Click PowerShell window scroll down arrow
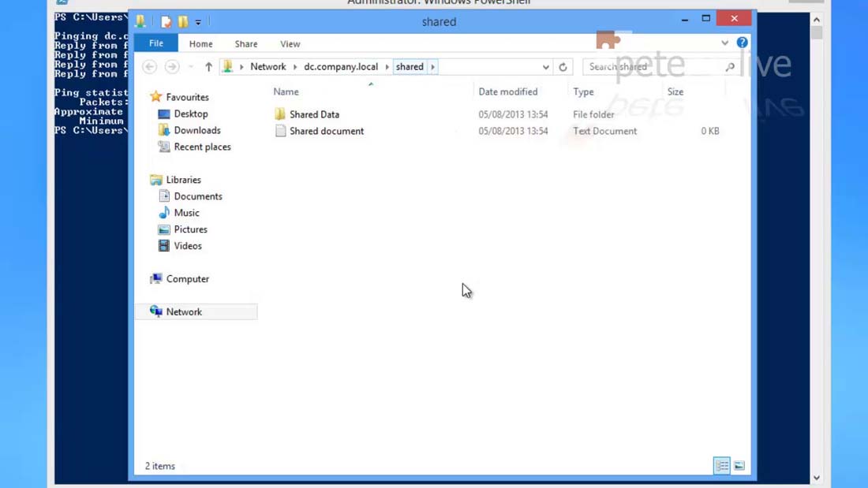868x488 pixels. click(x=817, y=478)
